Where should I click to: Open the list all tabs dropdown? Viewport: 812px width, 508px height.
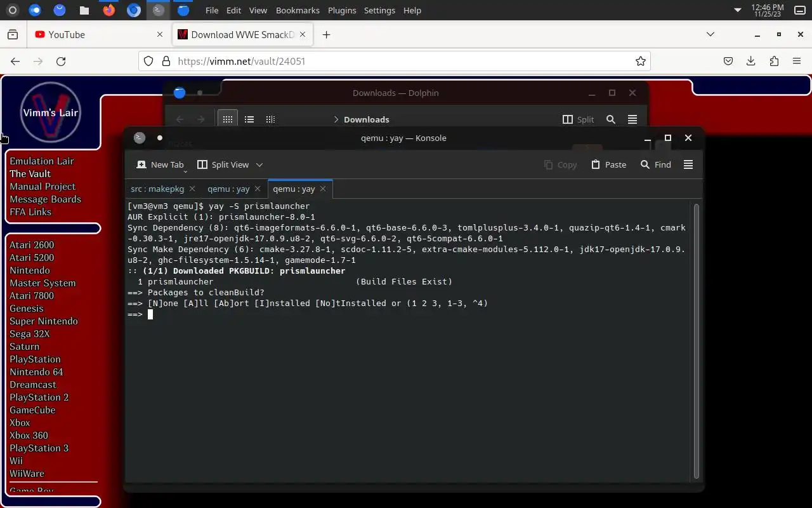[710, 34]
